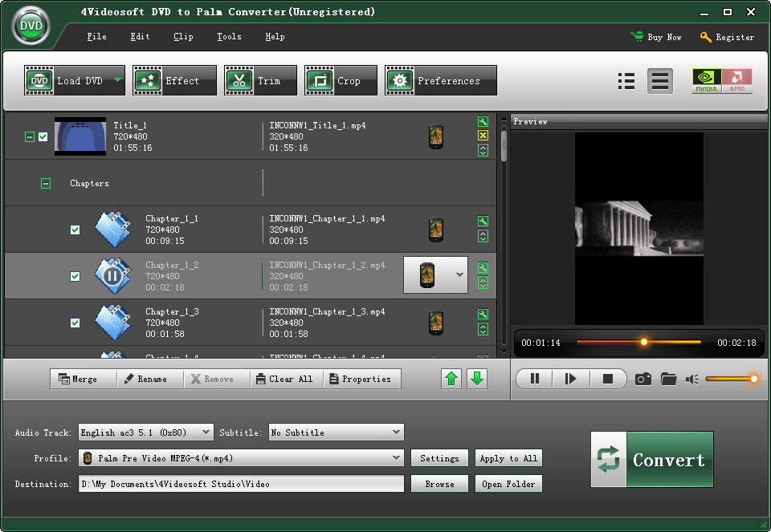The width and height of the screenshot is (771, 532).
Task: Click the Buy Now cart link
Action: pos(656,37)
